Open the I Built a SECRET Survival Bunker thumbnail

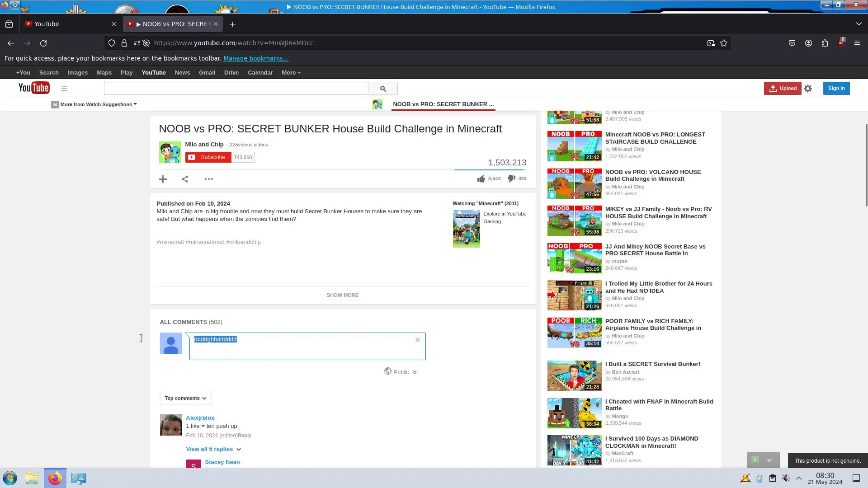pyautogui.click(x=574, y=375)
